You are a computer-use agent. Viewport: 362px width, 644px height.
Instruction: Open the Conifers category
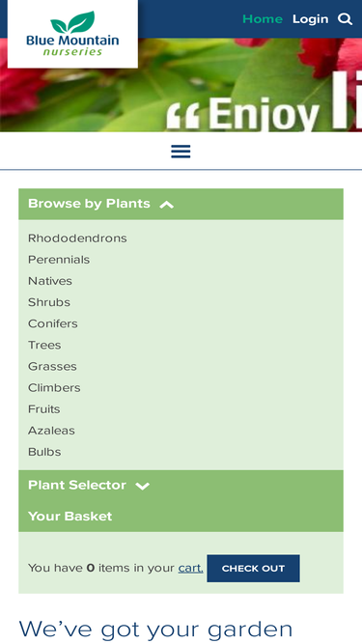[x=53, y=323]
